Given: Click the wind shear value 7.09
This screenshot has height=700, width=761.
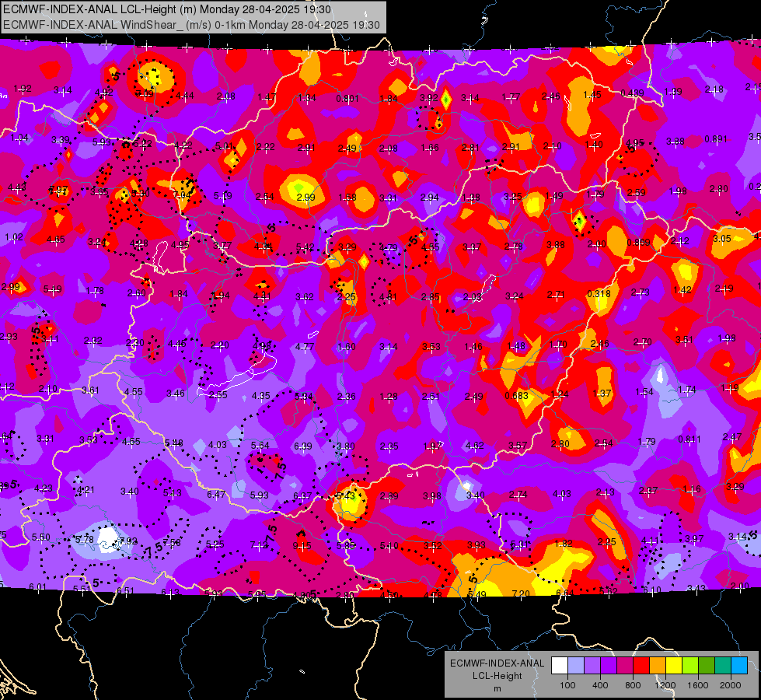Looking at the screenshot, I should point(145,94).
